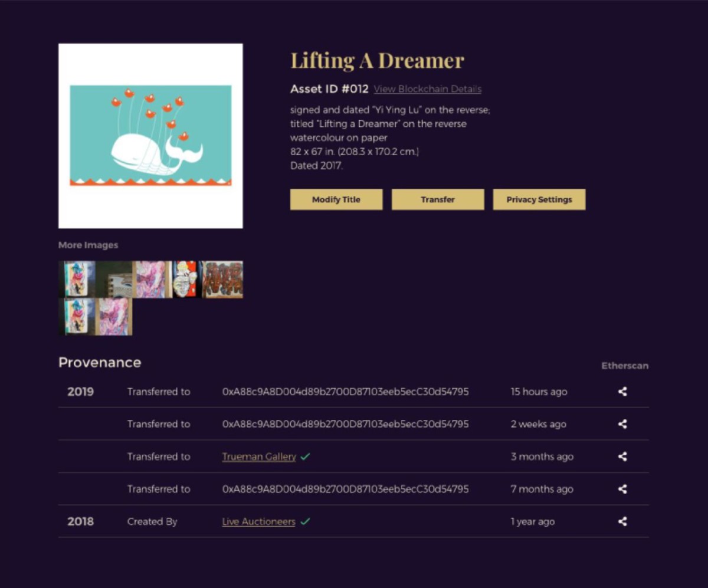This screenshot has height=588, width=708.
Task: Click the 2018 year label
Action: (80, 521)
